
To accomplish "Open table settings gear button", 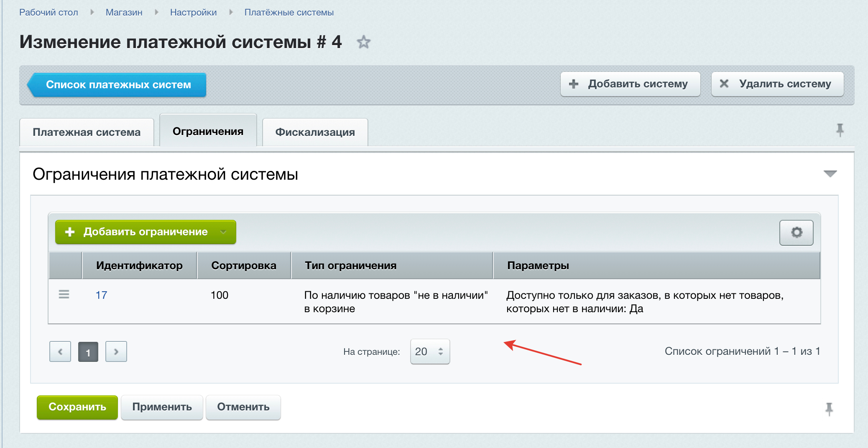I will (x=796, y=232).
